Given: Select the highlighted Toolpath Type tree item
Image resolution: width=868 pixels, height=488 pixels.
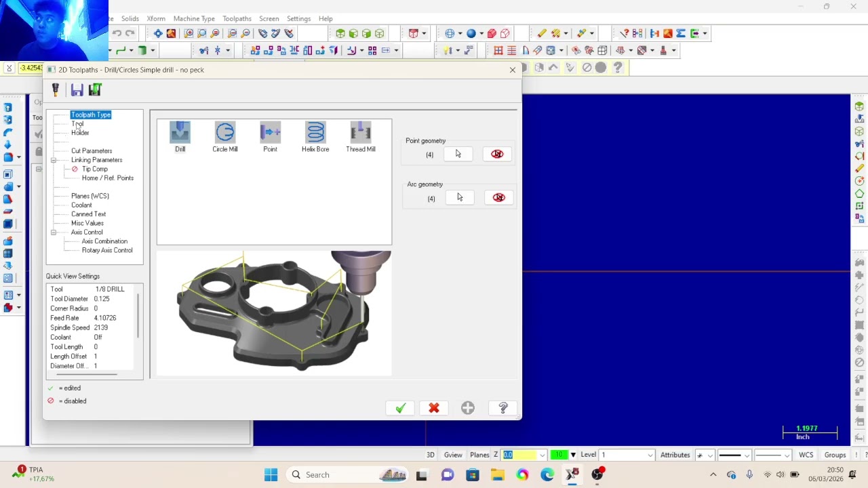Looking at the screenshot, I should pos(91,115).
